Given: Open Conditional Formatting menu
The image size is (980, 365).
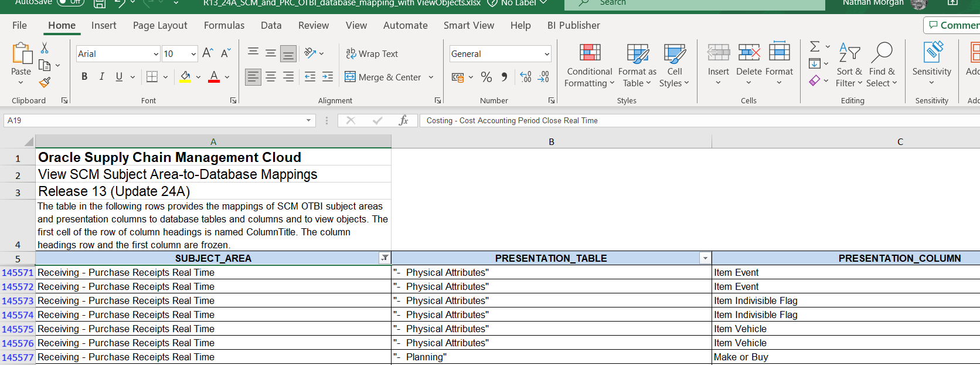Looking at the screenshot, I should (x=589, y=66).
